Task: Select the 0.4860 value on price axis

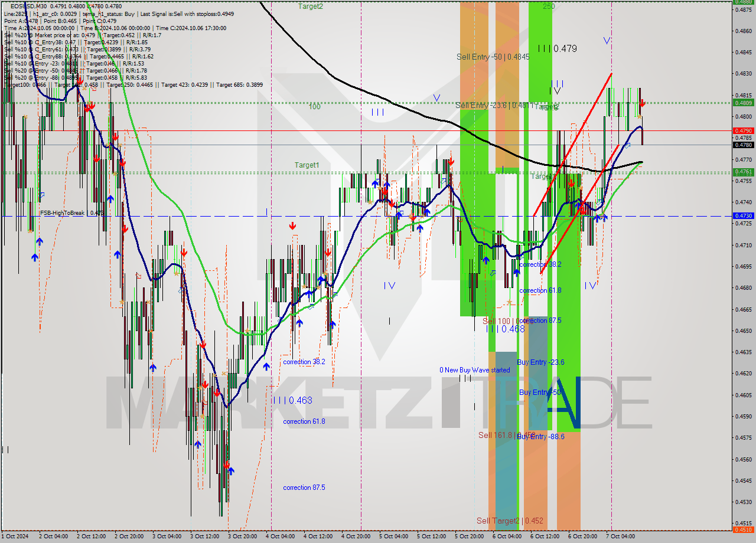Action: pos(743,30)
